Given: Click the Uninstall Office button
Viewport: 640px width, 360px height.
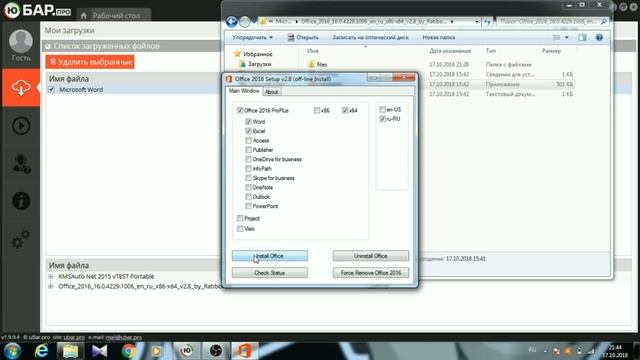Looking at the screenshot, I should [371, 256].
